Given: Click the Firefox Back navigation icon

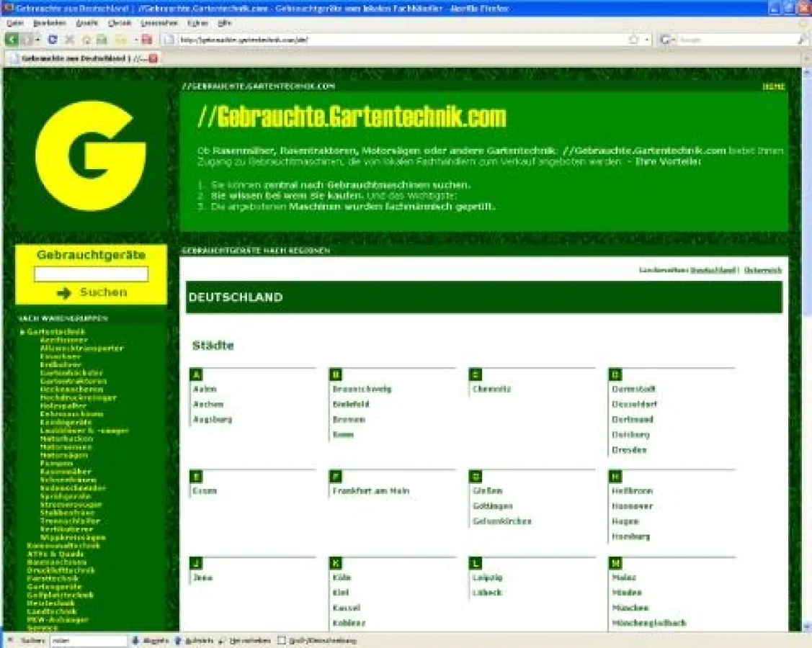Looking at the screenshot, I should [11, 40].
